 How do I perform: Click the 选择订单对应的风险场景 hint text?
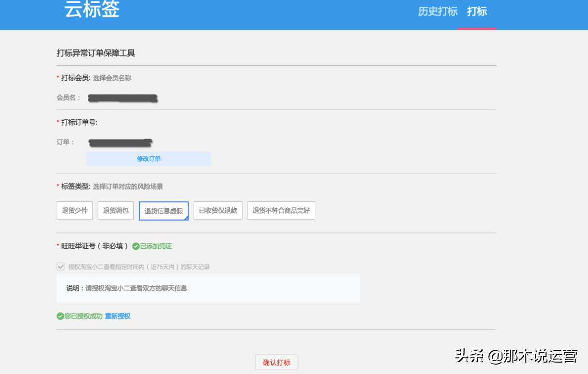pos(128,187)
